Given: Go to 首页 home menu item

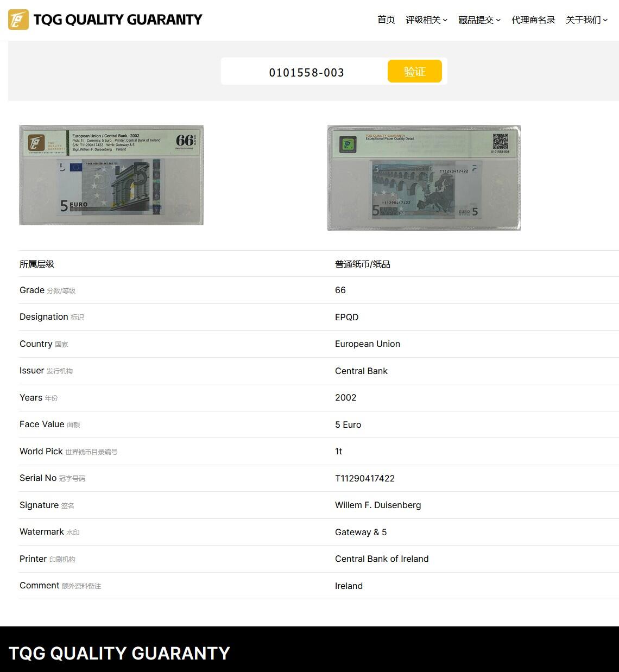Looking at the screenshot, I should click(x=386, y=20).
